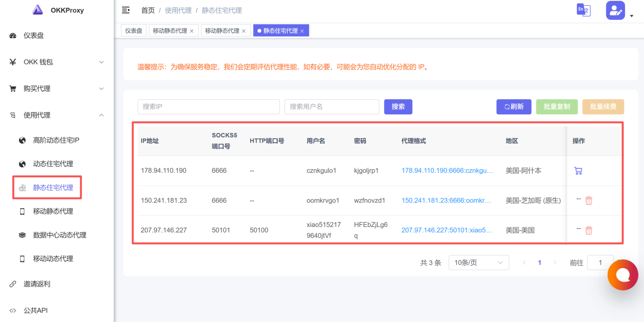Viewport: 644px width, 322px height.
Task: Switch to the first 移动静态代理 tab
Action: point(170,31)
